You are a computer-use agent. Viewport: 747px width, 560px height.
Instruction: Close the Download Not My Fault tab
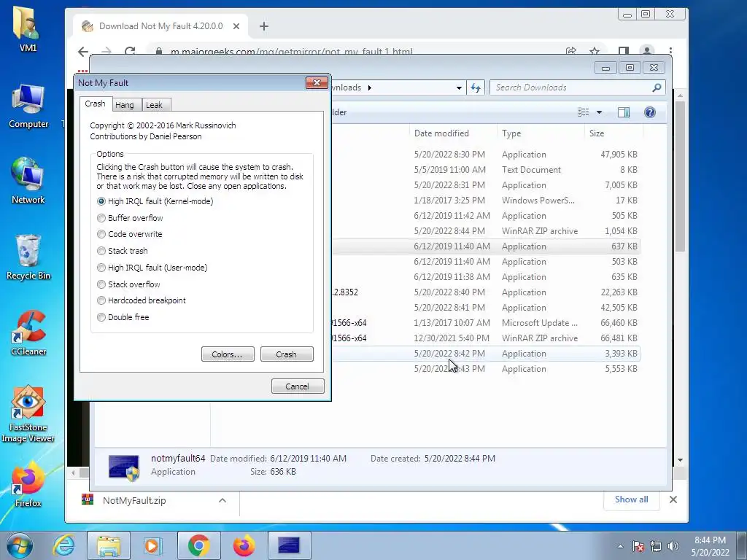pos(236,26)
